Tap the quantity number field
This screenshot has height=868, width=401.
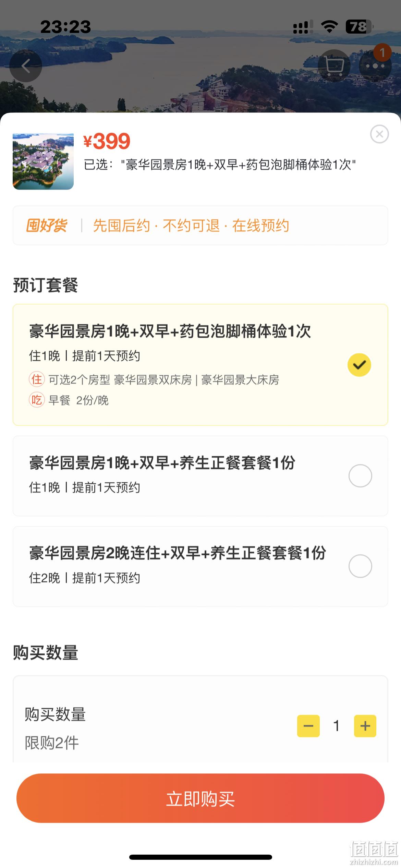click(x=337, y=726)
